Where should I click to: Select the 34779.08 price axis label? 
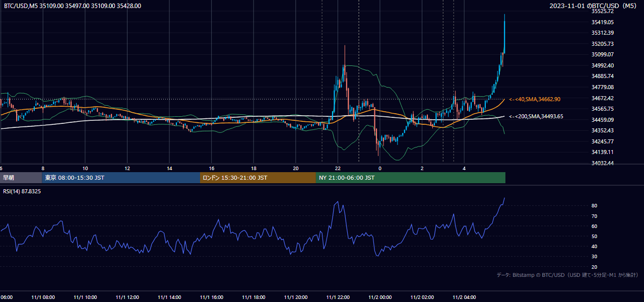603,87
